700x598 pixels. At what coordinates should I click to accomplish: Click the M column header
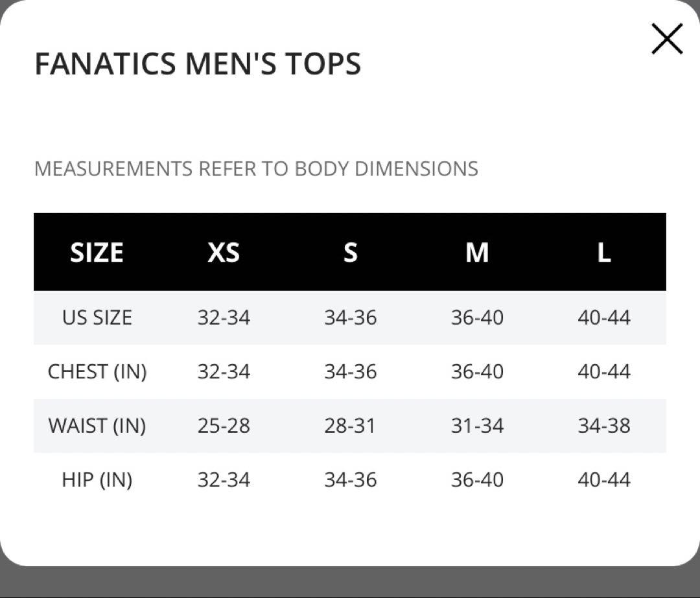[x=477, y=252]
